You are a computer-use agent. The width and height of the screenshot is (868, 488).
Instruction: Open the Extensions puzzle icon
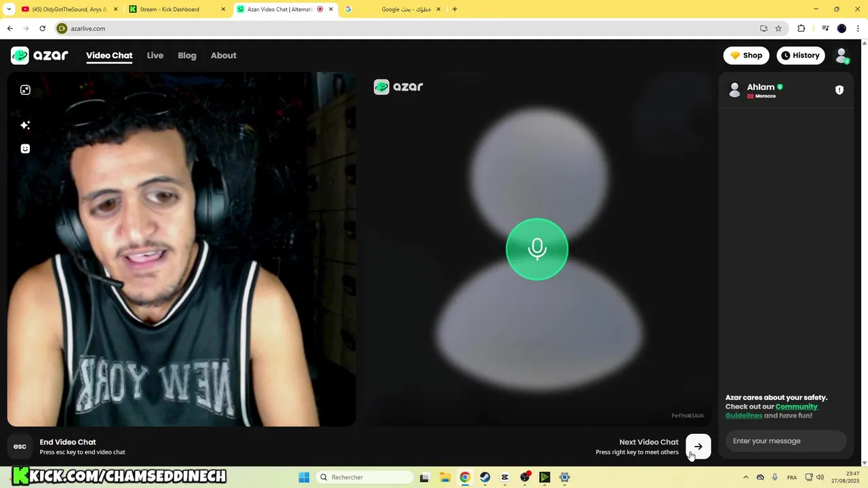tap(802, 28)
